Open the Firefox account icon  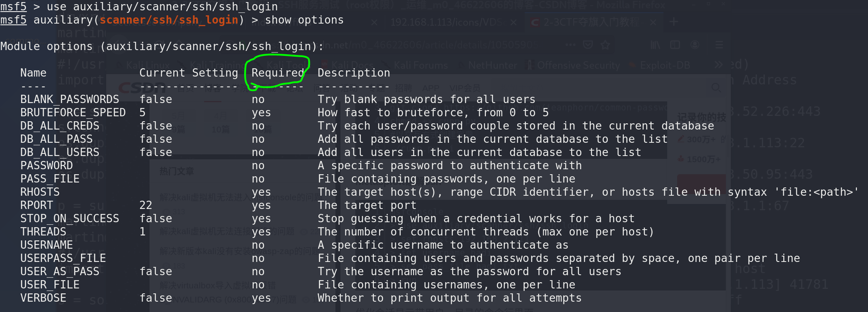[695, 45]
